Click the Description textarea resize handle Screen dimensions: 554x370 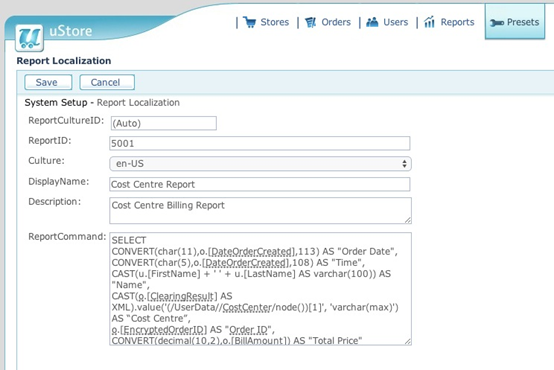408,220
